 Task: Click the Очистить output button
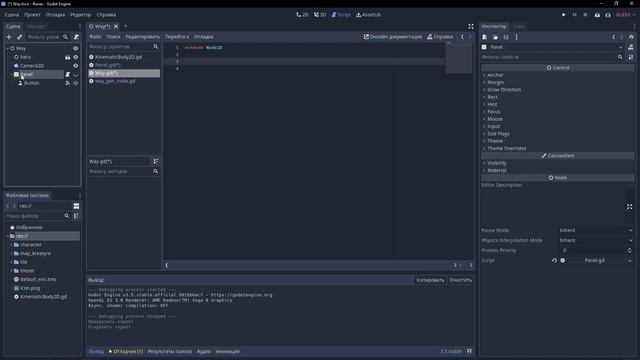(x=460, y=280)
